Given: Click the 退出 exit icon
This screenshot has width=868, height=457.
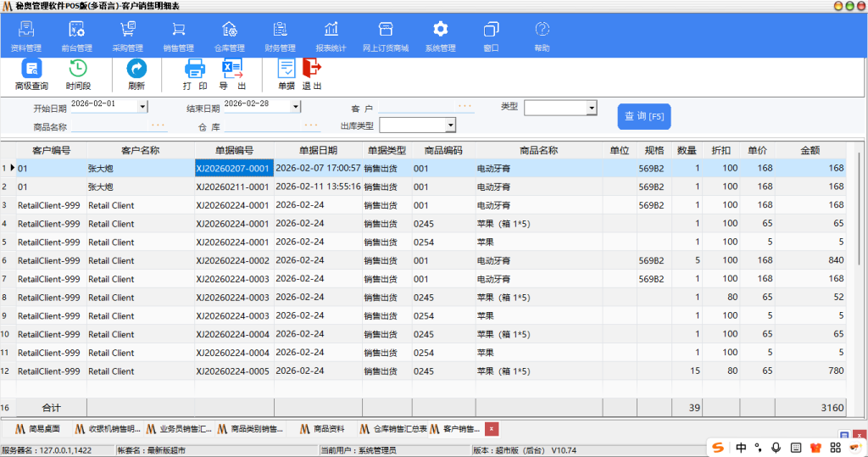Looking at the screenshot, I should pos(312,75).
